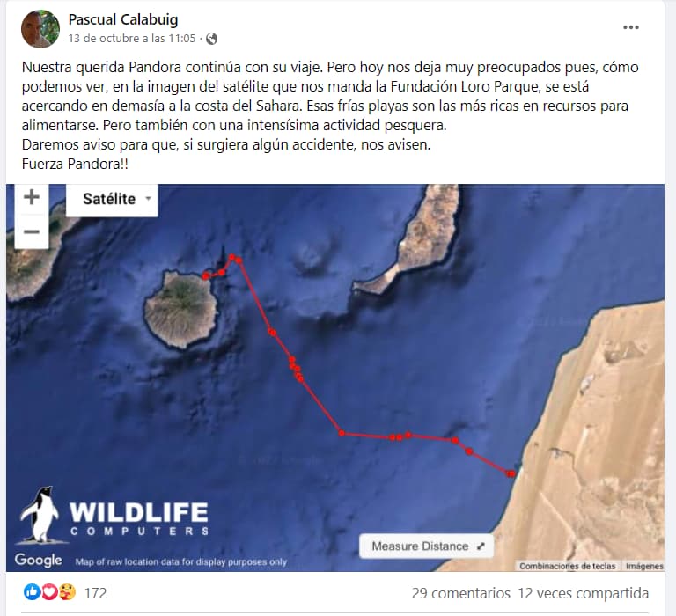Image resolution: width=676 pixels, height=616 pixels.
Task: Open the post timestamp 13 de octubre
Action: click(x=132, y=39)
